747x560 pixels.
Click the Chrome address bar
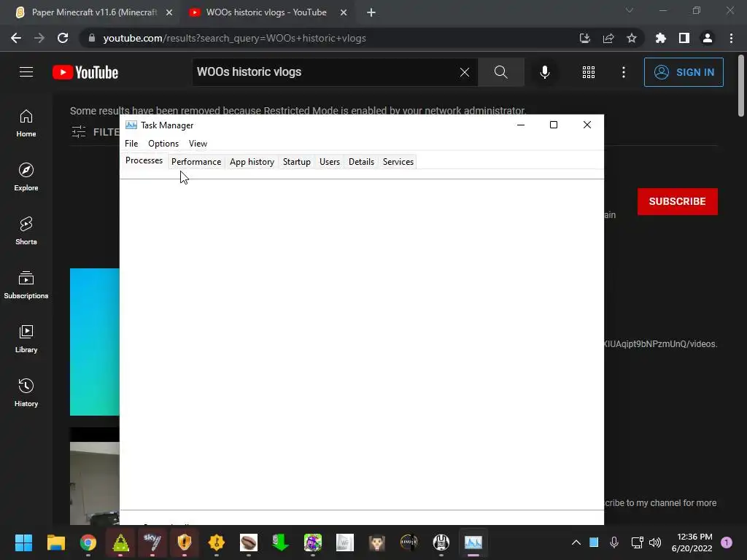[x=333, y=38]
